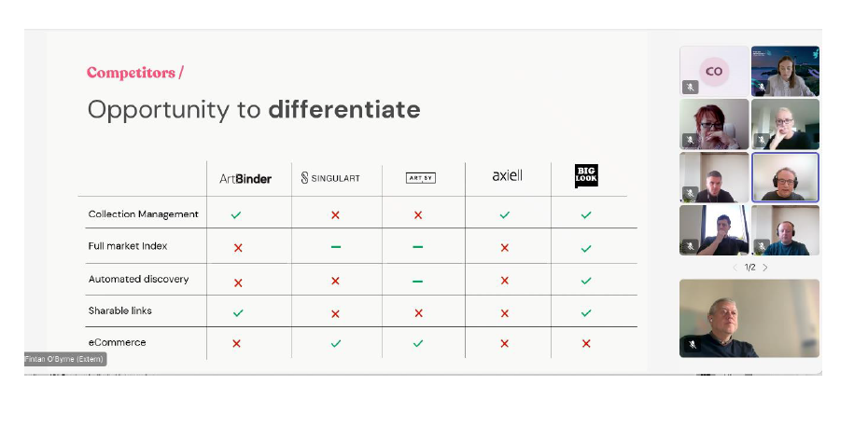This screenshot has height=427, width=868.
Task: Select the CO avatar participant tile
Action: (714, 71)
